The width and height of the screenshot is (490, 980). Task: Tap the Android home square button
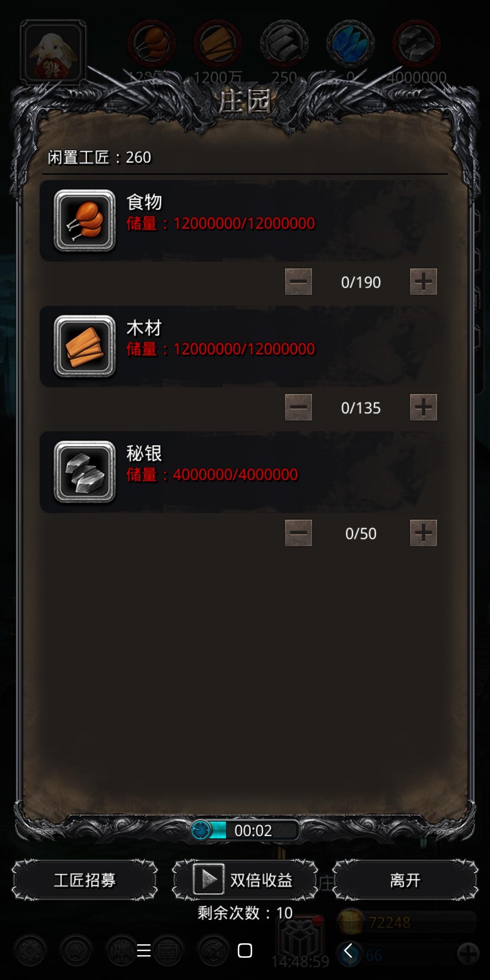tap(245, 951)
